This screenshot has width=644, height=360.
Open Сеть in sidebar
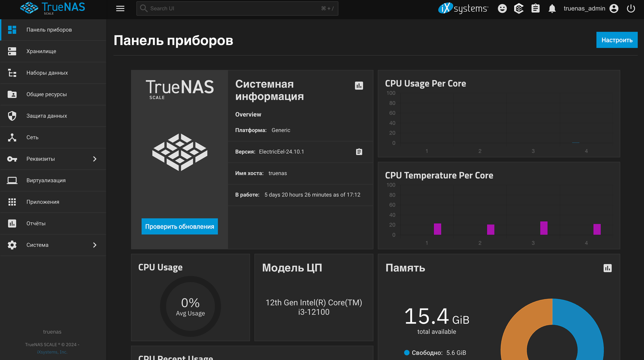53,138
